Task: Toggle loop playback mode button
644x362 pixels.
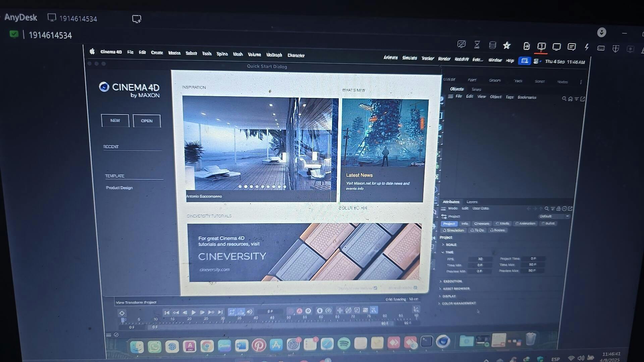Action: pos(232,312)
